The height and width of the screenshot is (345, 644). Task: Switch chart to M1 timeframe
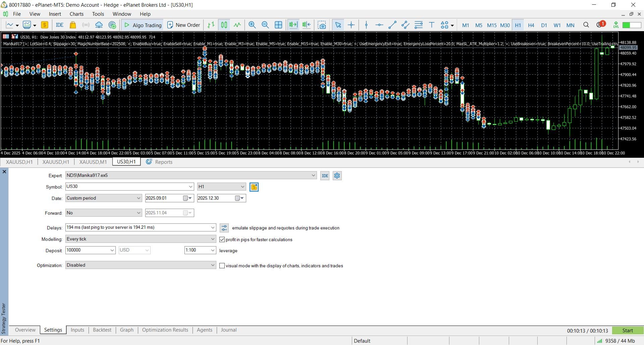466,25
